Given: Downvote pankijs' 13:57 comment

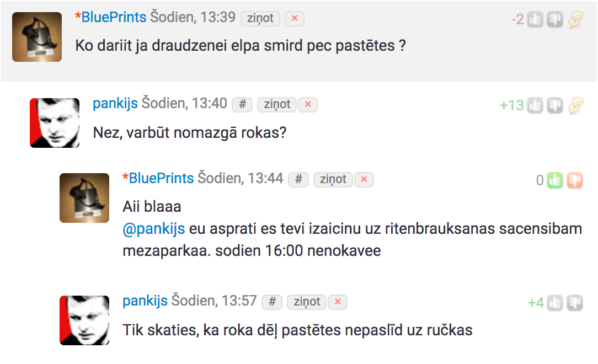Looking at the screenshot, I should click(x=575, y=303).
